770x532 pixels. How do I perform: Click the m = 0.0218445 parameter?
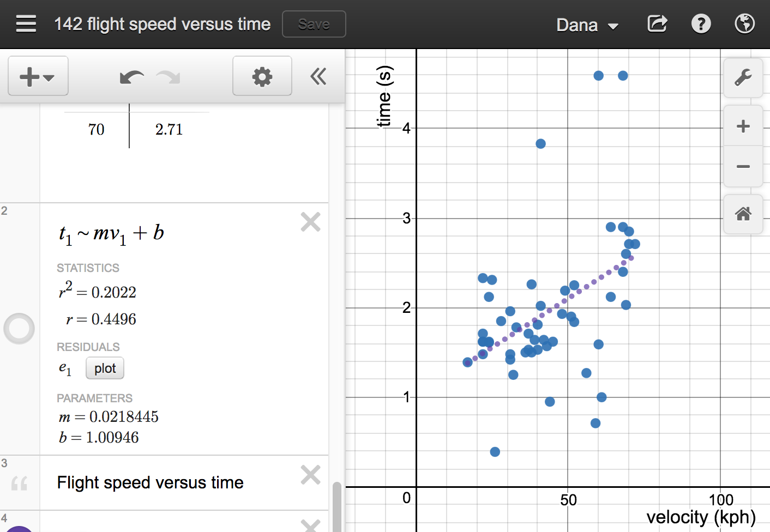(x=109, y=417)
